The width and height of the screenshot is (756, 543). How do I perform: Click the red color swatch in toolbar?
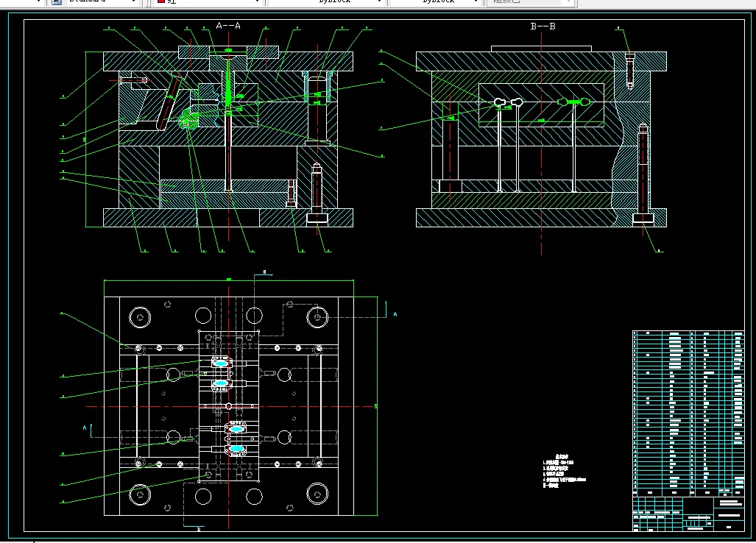point(161,1)
